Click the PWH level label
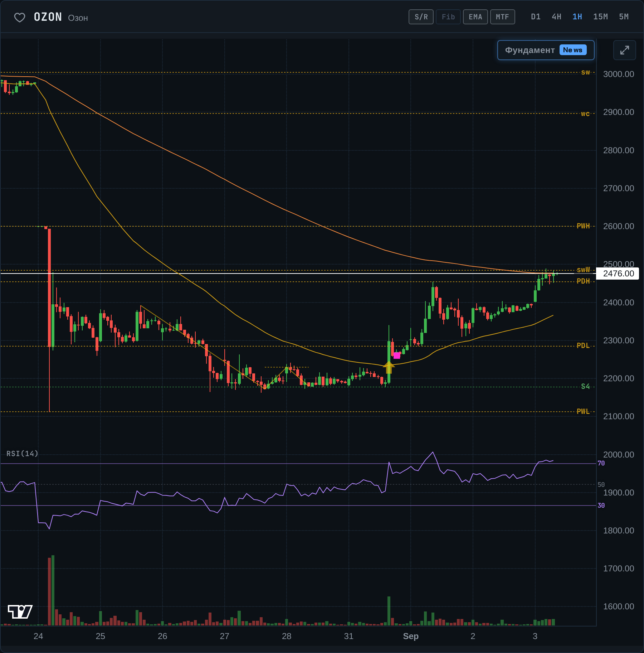 pos(583,226)
